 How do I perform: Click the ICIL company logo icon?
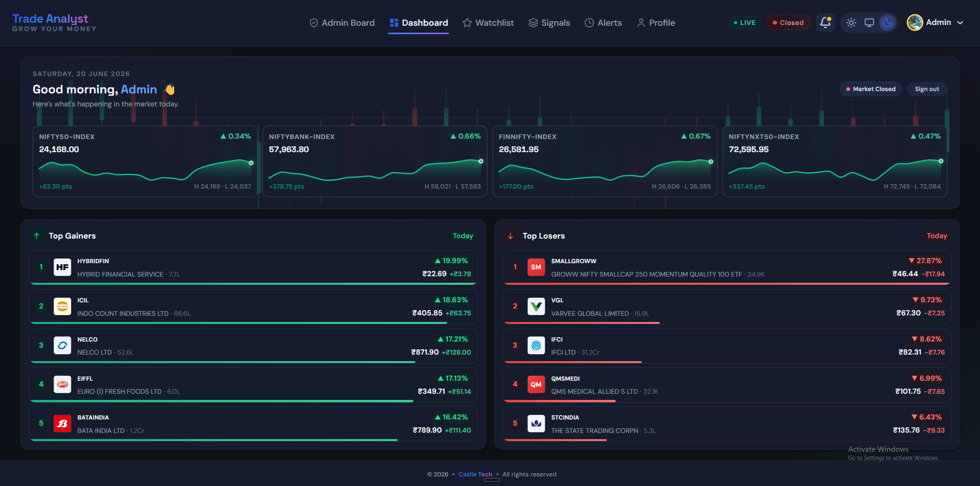click(x=62, y=306)
